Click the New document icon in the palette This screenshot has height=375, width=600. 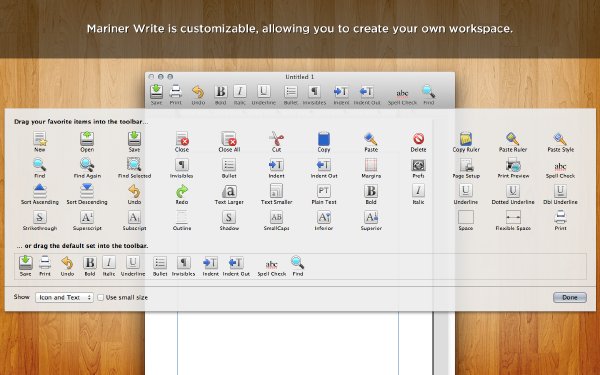[39, 139]
